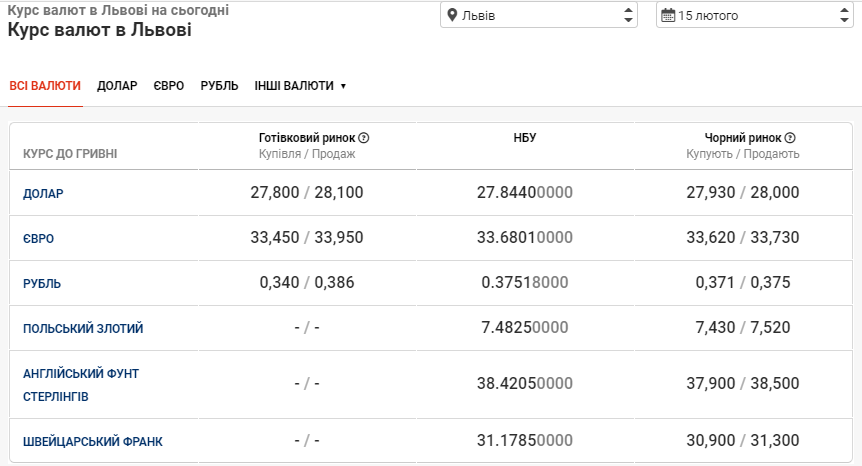
Task: Open the ЄВРО row link
Action: [38, 238]
